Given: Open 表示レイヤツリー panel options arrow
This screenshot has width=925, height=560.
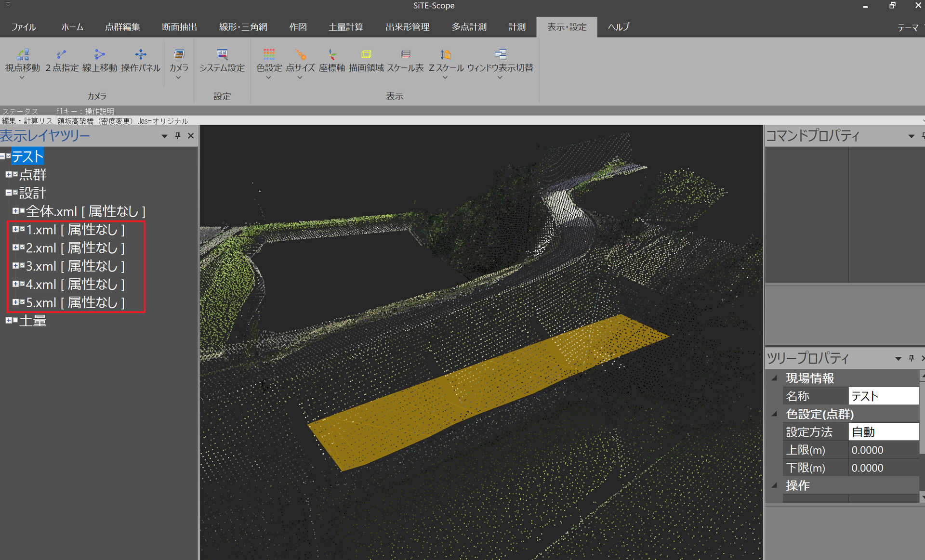Looking at the screenshot, I should click(164, 136).
